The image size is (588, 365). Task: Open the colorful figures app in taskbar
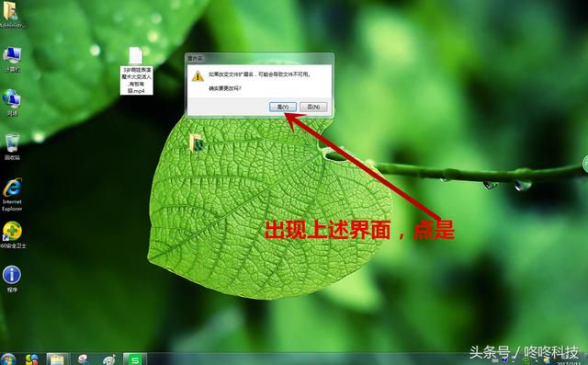tap(32, 359)
